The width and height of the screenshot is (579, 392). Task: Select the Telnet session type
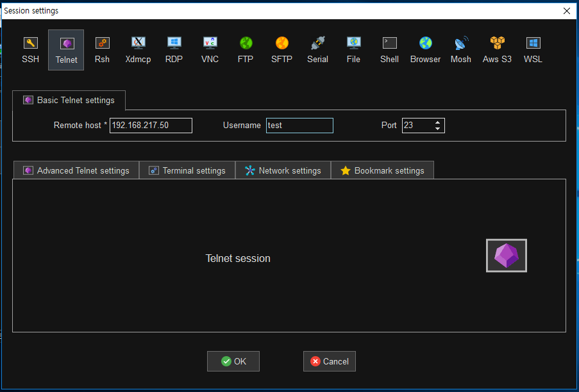66,50
